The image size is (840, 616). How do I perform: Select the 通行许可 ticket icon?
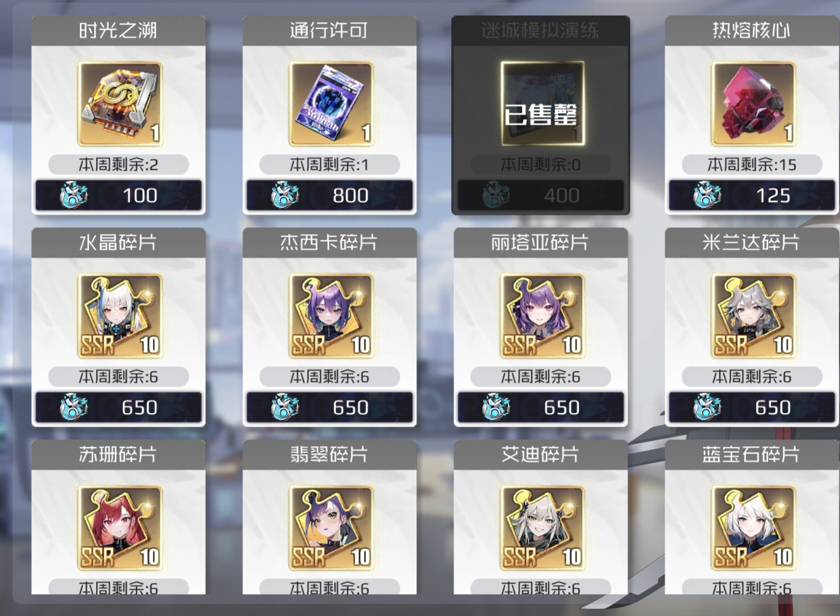[331, 104]
